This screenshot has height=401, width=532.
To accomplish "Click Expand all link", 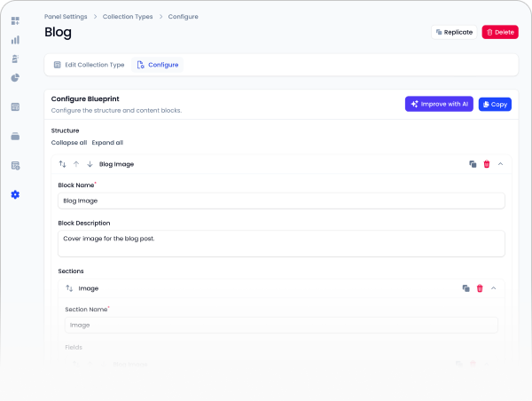I will pyautogui.click(x=107, y=143).
